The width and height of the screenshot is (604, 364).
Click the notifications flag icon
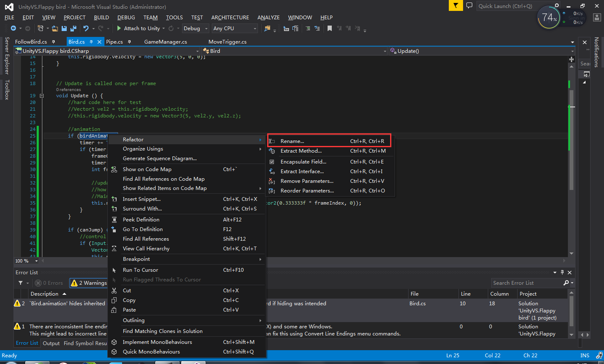pyautogui.click(x=455, y=6)
